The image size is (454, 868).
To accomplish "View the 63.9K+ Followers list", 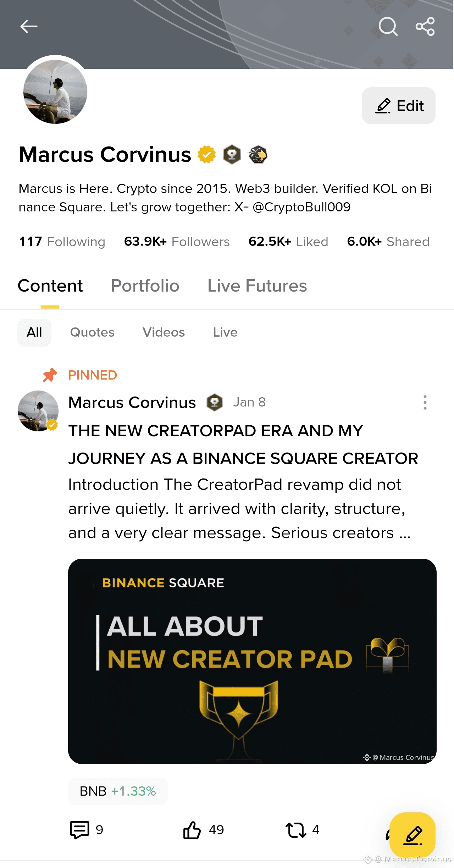I will (x=177, y=242).
